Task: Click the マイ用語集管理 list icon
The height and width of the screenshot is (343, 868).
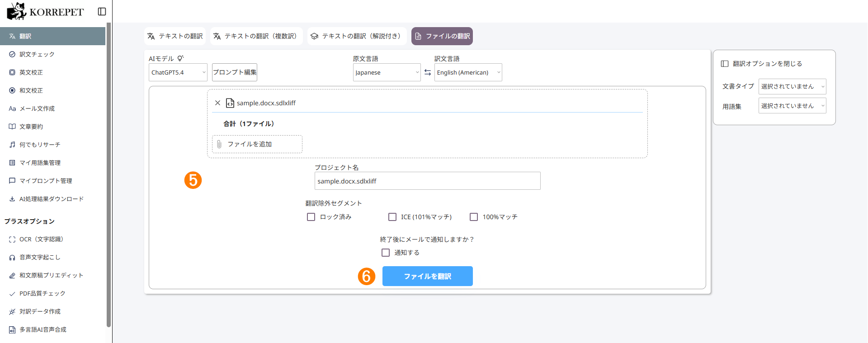Action: pos(12,163)
